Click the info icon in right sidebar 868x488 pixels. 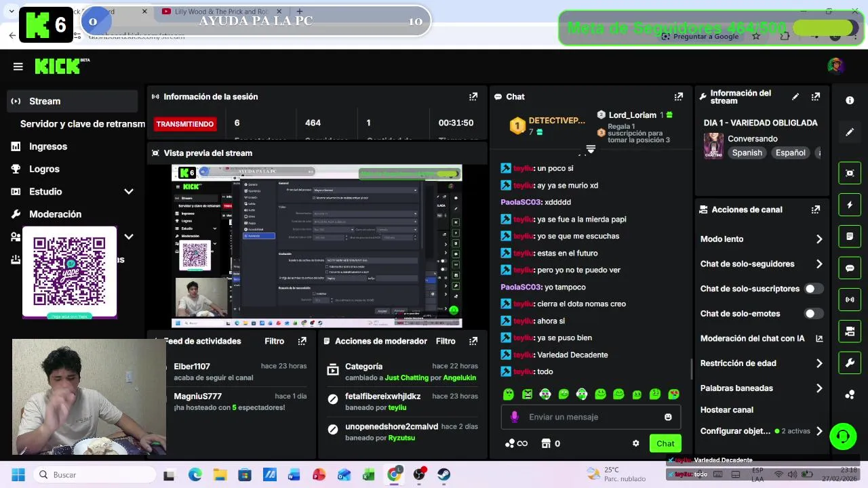850,100
